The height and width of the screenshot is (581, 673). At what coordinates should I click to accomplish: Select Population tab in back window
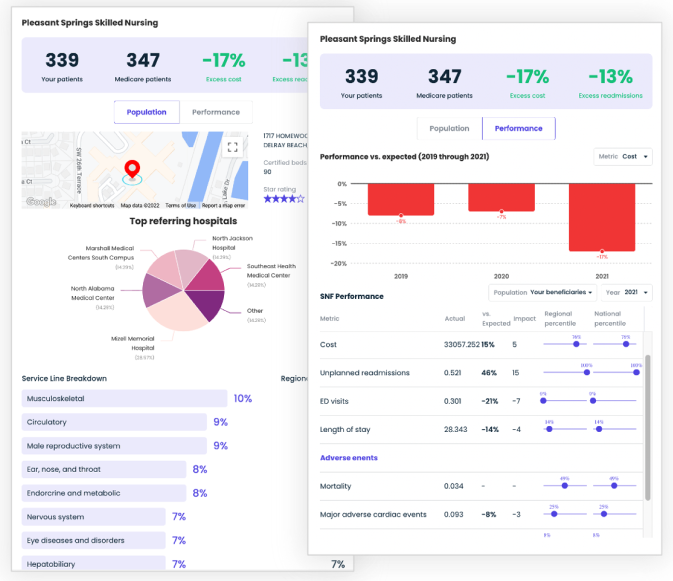(x=147, y=112)
